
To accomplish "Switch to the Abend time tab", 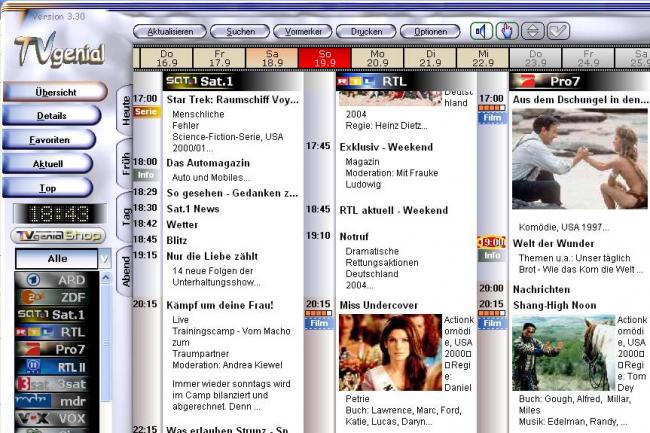I will tap(125, 271).
